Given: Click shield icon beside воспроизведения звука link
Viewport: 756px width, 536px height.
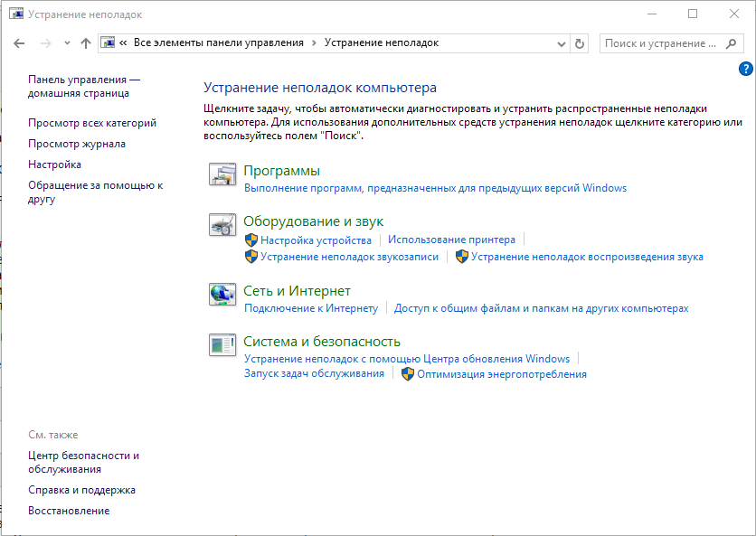Looking at the screenshot, I should pos(462,257).
